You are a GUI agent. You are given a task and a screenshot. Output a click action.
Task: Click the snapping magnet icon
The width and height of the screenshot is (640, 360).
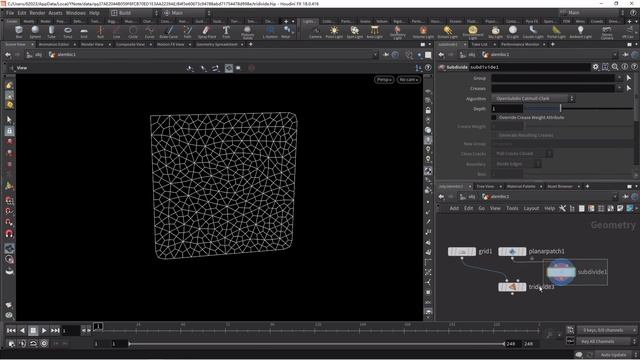click(9, 233)
